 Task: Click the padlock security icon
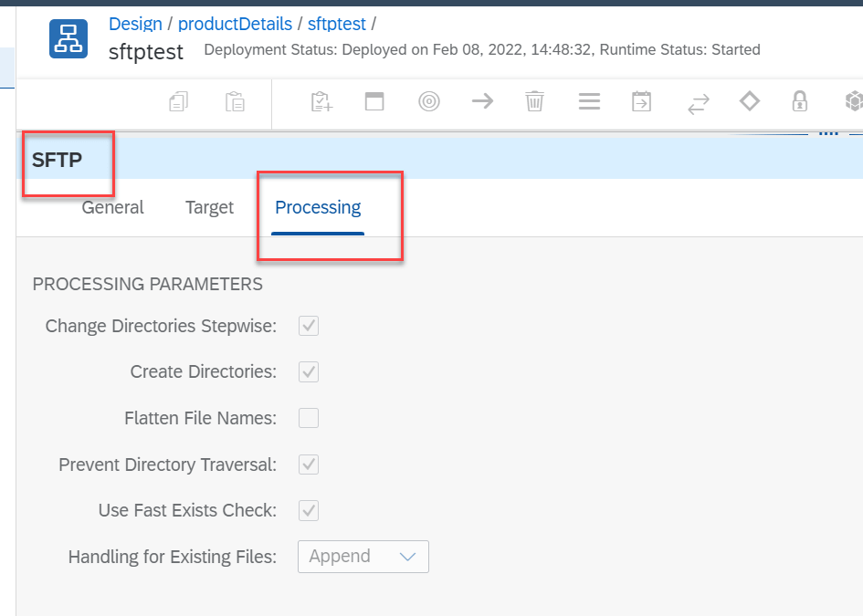[800, 101]
